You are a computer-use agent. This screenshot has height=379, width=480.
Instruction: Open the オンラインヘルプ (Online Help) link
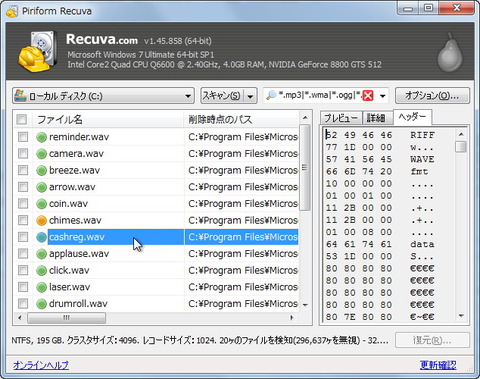point(41,365)
